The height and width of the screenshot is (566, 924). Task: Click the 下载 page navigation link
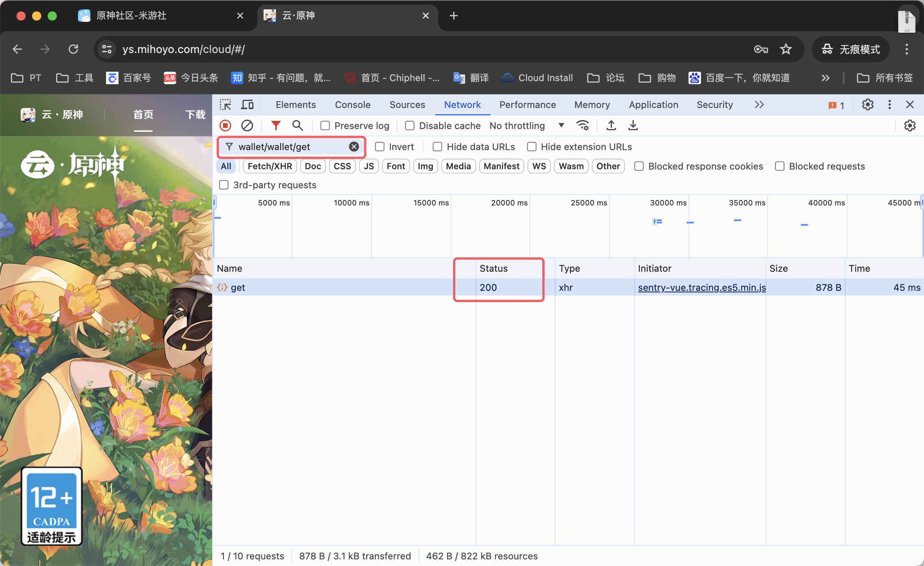click(x=195, y=115)
